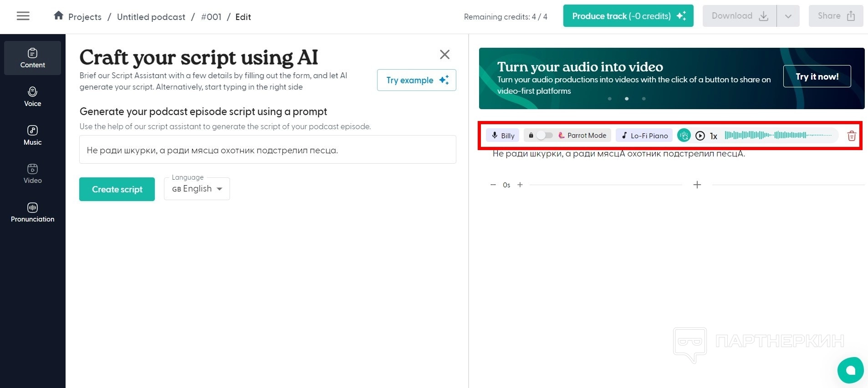Click the regenerate audio icon
Image resolution: width=868 pixels, height=388 pixels.
pos(684,136)
